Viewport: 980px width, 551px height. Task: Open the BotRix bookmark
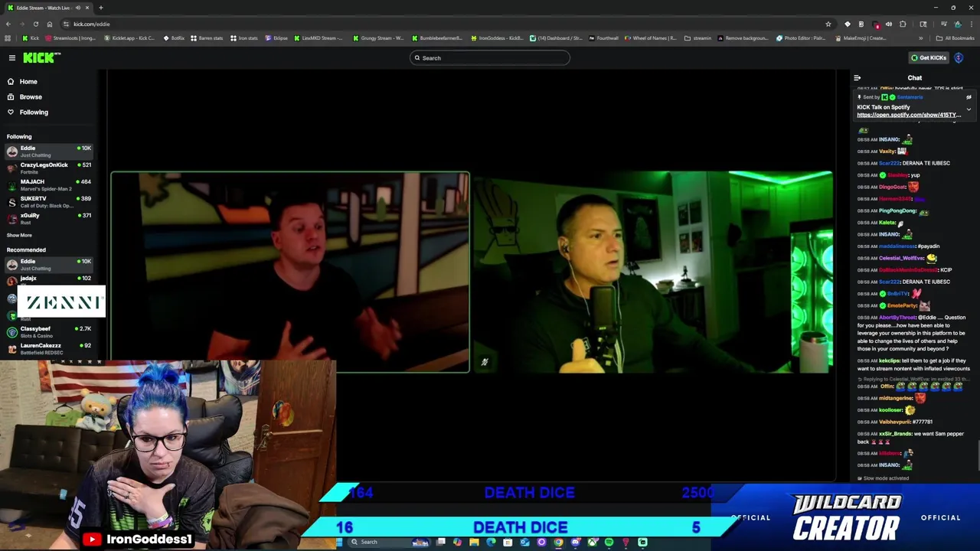point(174,38)
